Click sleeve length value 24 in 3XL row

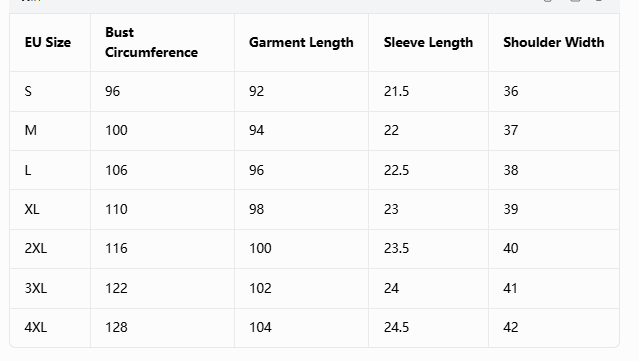[x=391, y=288]
